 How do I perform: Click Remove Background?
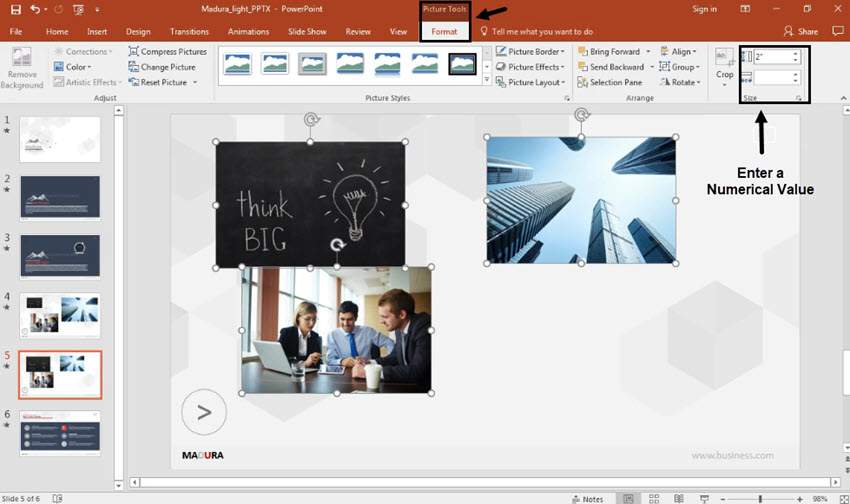(22, 69)
